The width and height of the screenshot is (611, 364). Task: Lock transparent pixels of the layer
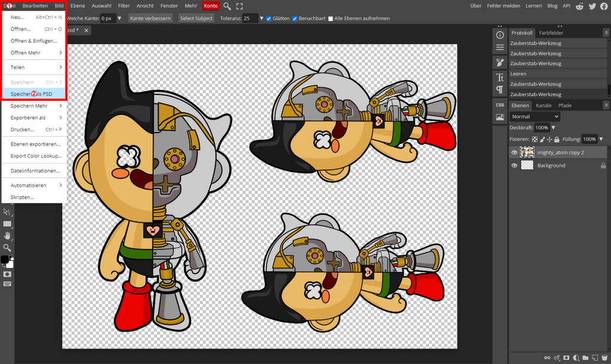[535, 139]
